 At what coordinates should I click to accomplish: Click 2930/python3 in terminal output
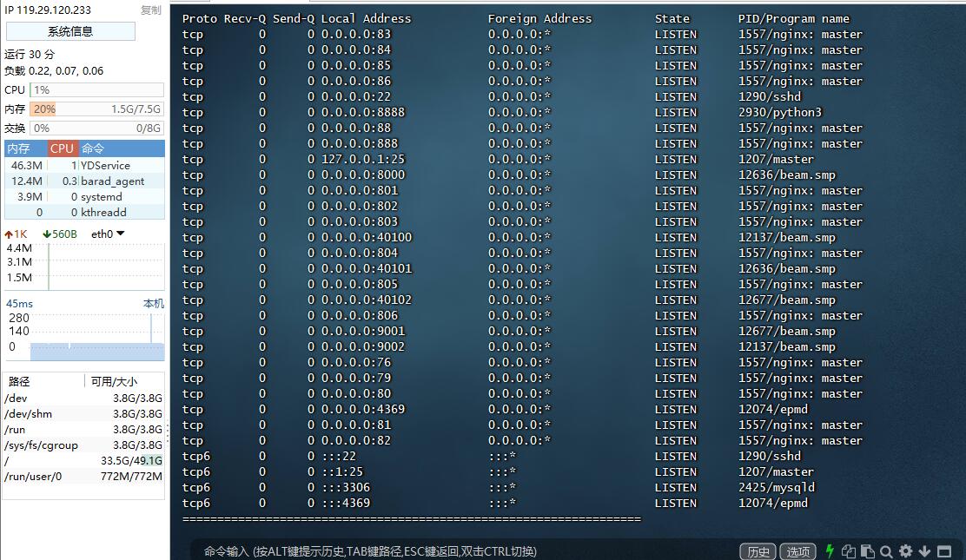[x=780, y=112]
